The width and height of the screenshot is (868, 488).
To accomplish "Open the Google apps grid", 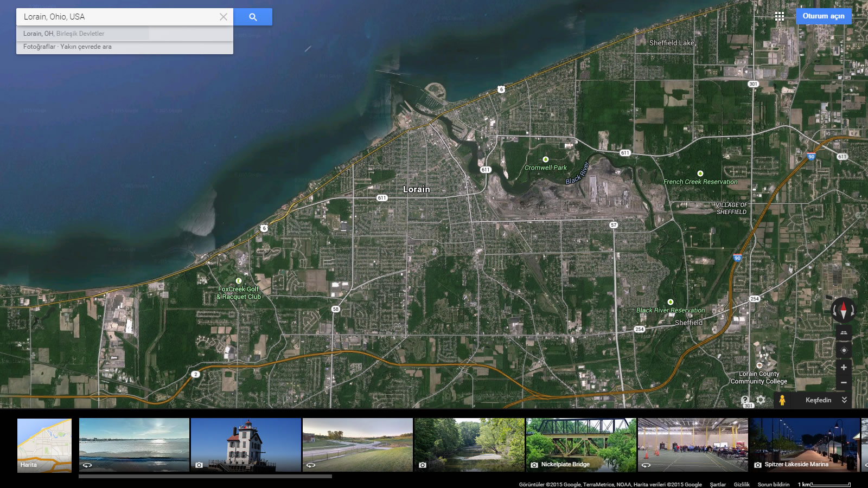I will tap(780, 16).
